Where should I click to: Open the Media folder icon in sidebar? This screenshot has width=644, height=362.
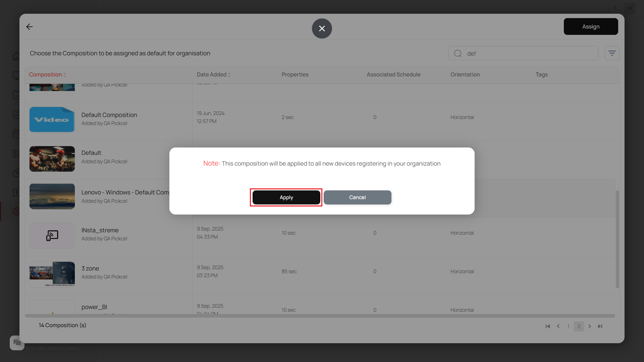[x=17, y=95]
